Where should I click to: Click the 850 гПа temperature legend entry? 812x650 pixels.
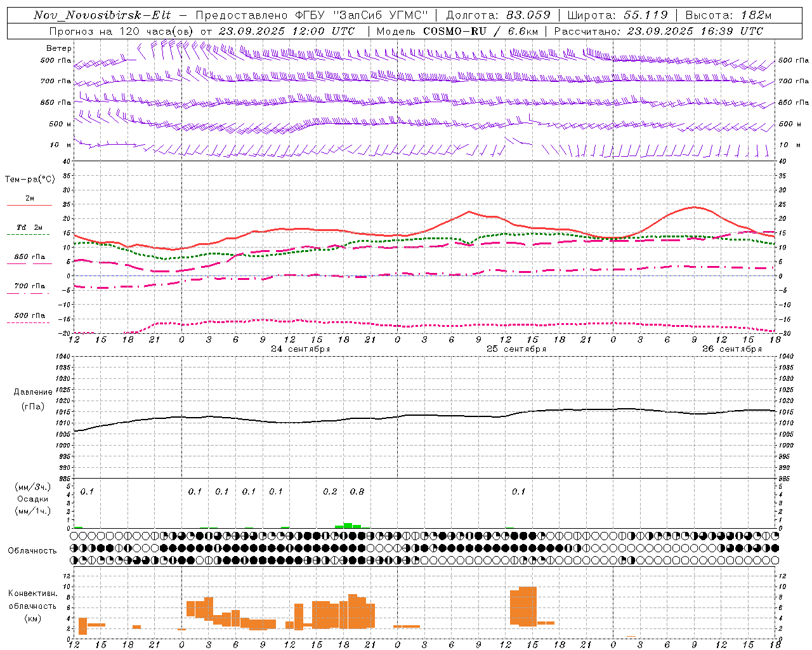coord(29,257)
